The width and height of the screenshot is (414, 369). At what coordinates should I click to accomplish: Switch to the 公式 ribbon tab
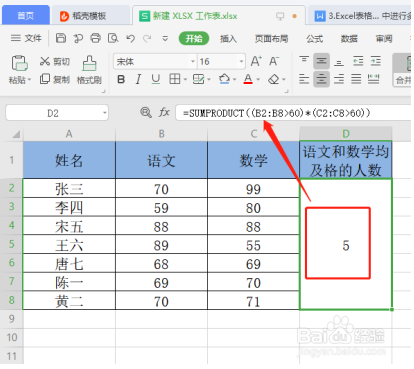(x=314, y=39)
